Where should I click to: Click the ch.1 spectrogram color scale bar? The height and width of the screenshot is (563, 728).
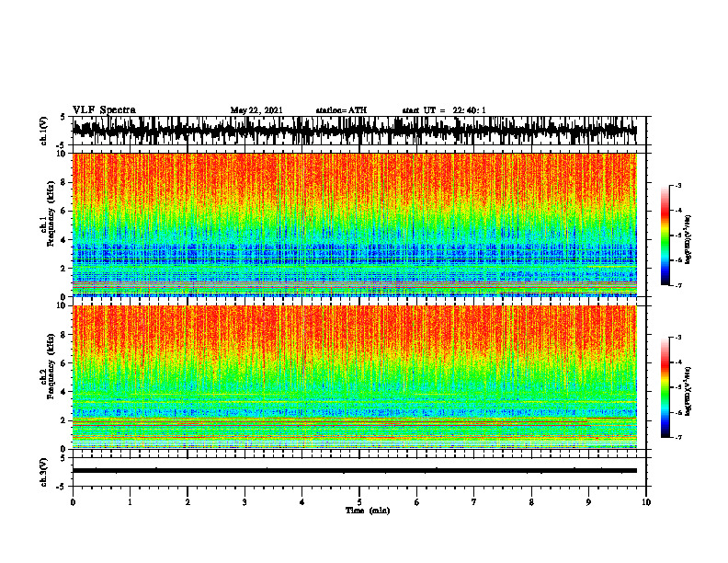(665, 236)
